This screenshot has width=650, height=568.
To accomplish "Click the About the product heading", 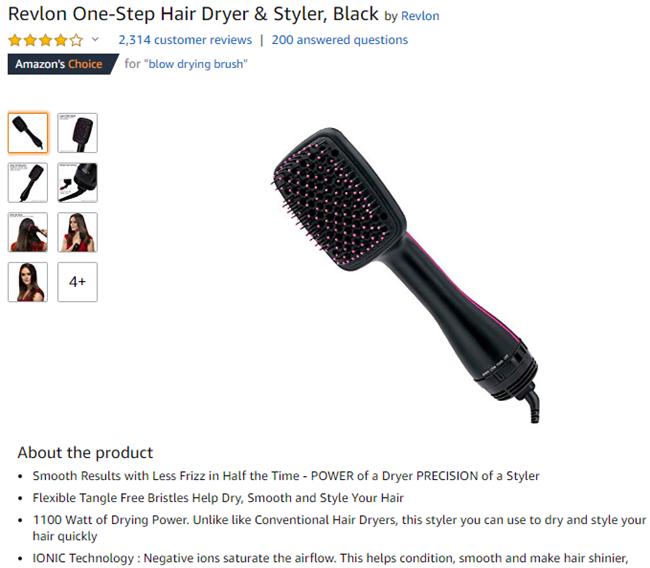I will (85, 452).
